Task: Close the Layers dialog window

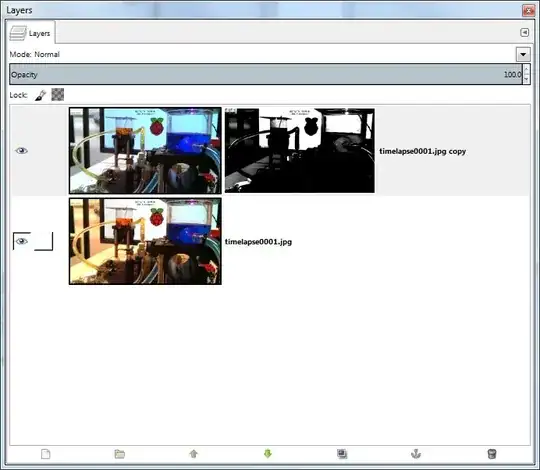Action: pos(528,10)
